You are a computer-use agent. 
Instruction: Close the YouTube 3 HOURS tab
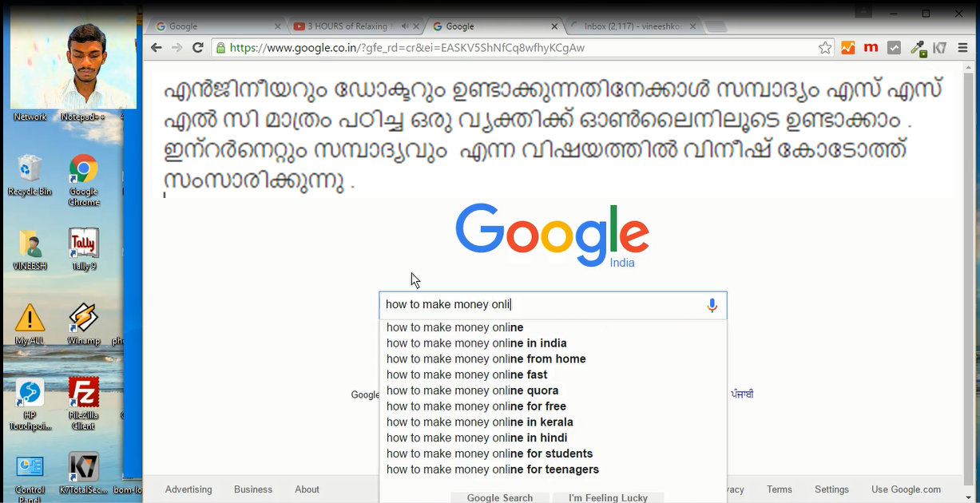pyautogui.click(x=417, y=26)
